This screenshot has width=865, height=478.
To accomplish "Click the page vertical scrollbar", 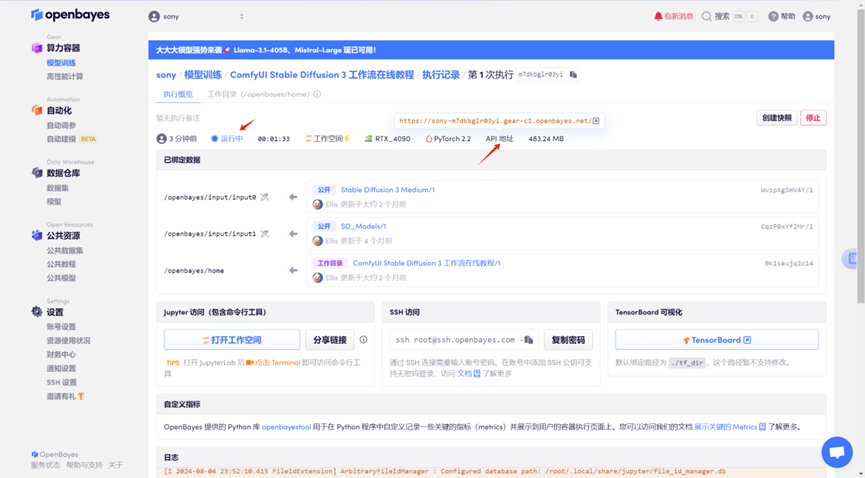I will (860, 157).
